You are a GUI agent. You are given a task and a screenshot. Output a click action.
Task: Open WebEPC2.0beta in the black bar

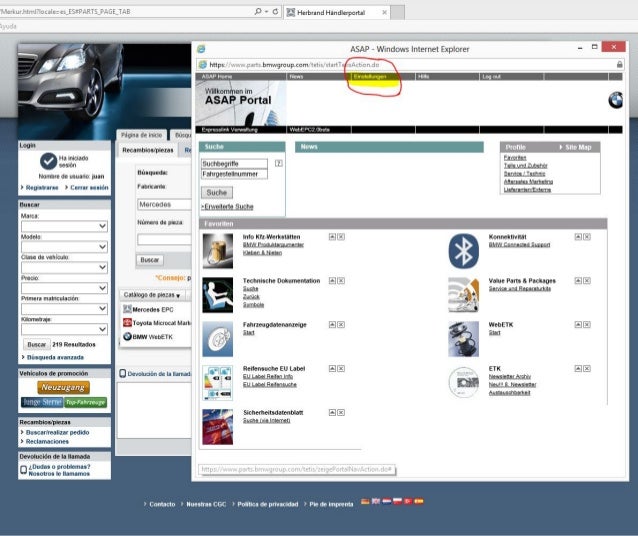click(x=310, y=130)
